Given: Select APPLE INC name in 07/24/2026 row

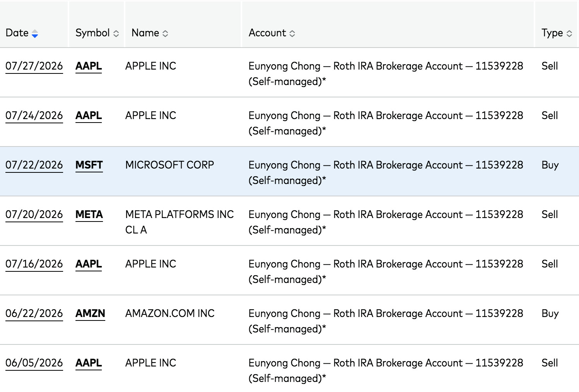Looking at the screenshot, I should [151, 116].
